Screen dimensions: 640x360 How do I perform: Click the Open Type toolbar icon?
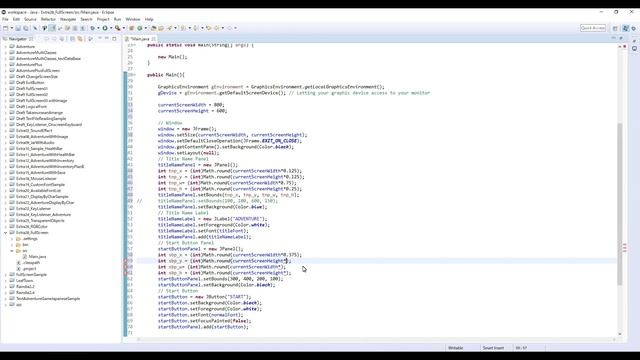[153, 28]
